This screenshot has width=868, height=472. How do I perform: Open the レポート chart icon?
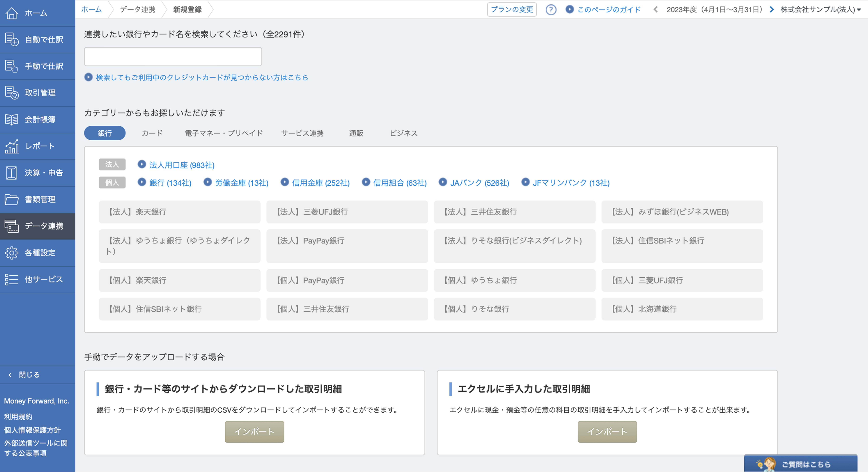pyautogui.click(x=12, y=146)
